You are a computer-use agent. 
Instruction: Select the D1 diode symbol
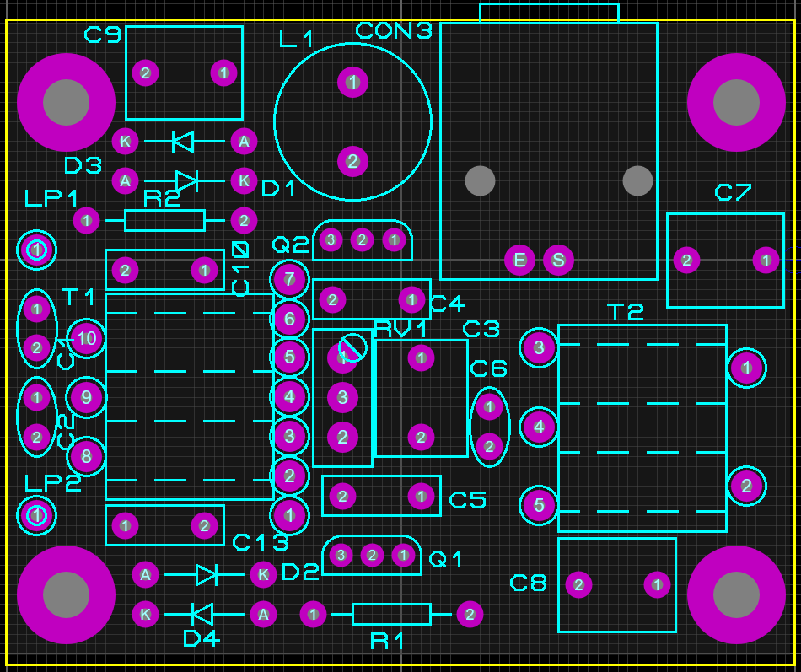(x=186, y=180)
